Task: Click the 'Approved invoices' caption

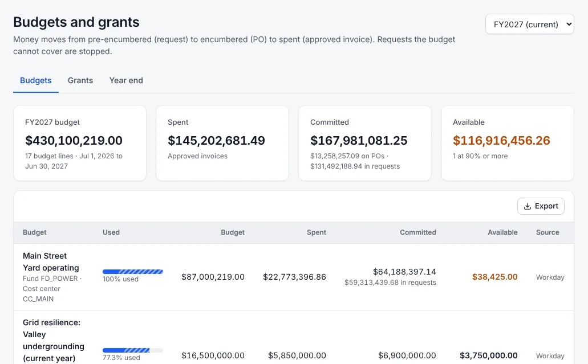Action: click(x=198, y=156)
